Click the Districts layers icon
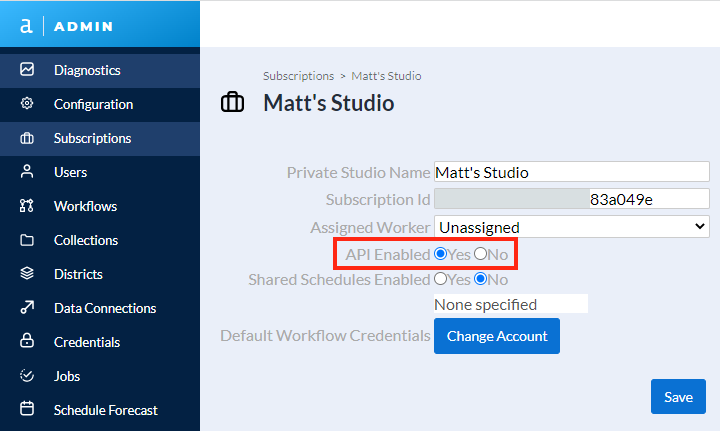 [x=27, y=274]
